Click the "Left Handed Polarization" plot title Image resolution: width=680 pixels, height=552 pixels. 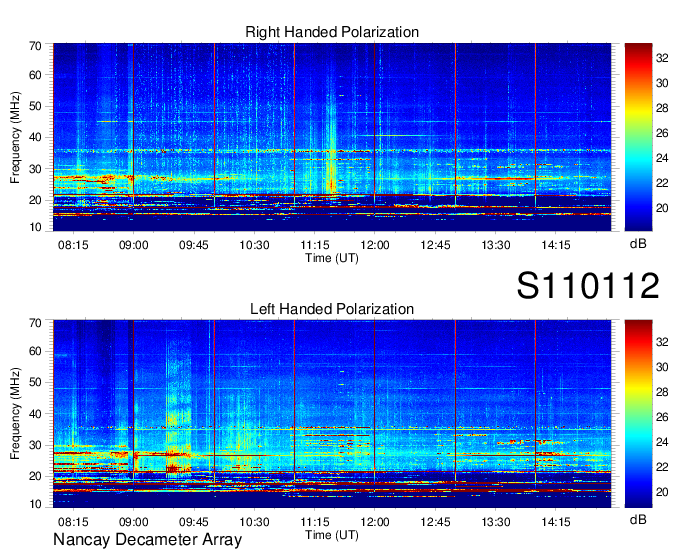332,309
